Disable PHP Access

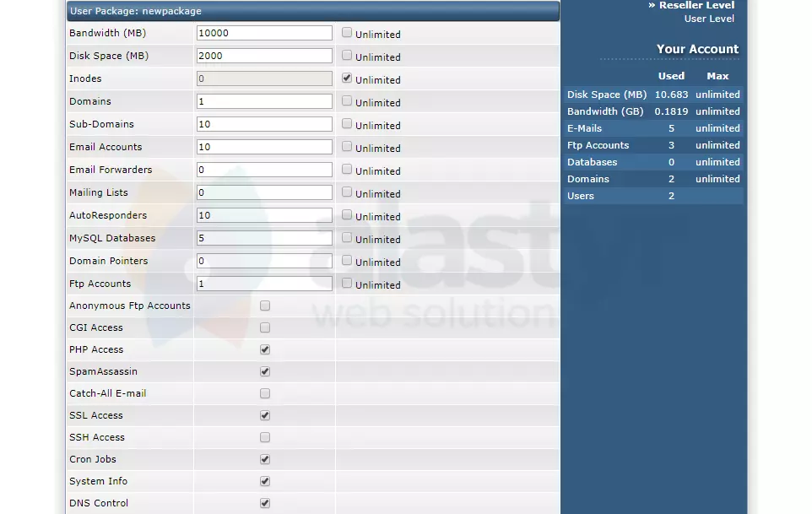(x=264, y=349)
